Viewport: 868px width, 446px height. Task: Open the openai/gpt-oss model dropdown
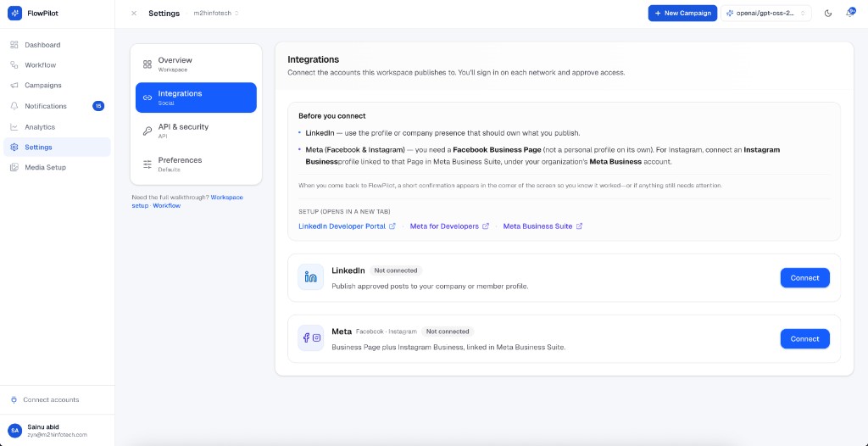[766, 14]
